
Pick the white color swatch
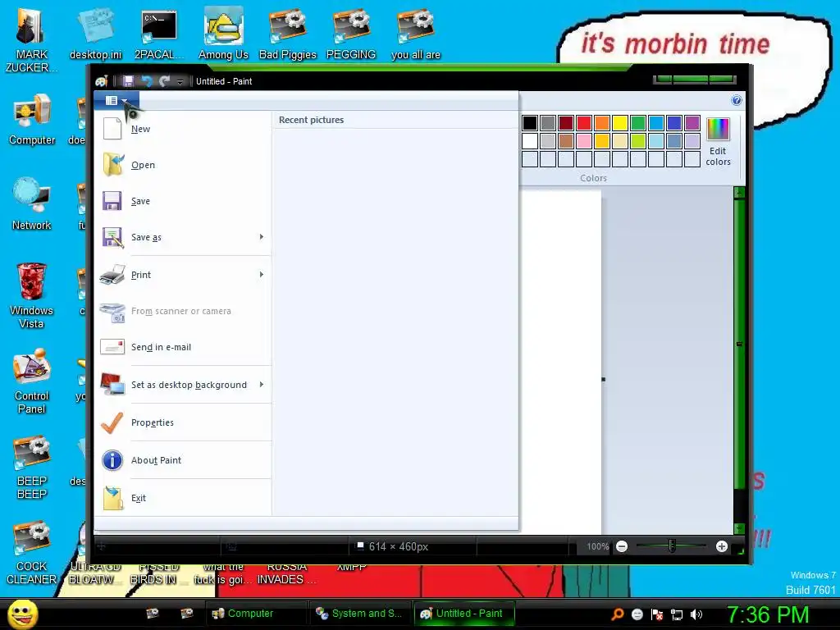pyautogui.click(x=529, y=141)
